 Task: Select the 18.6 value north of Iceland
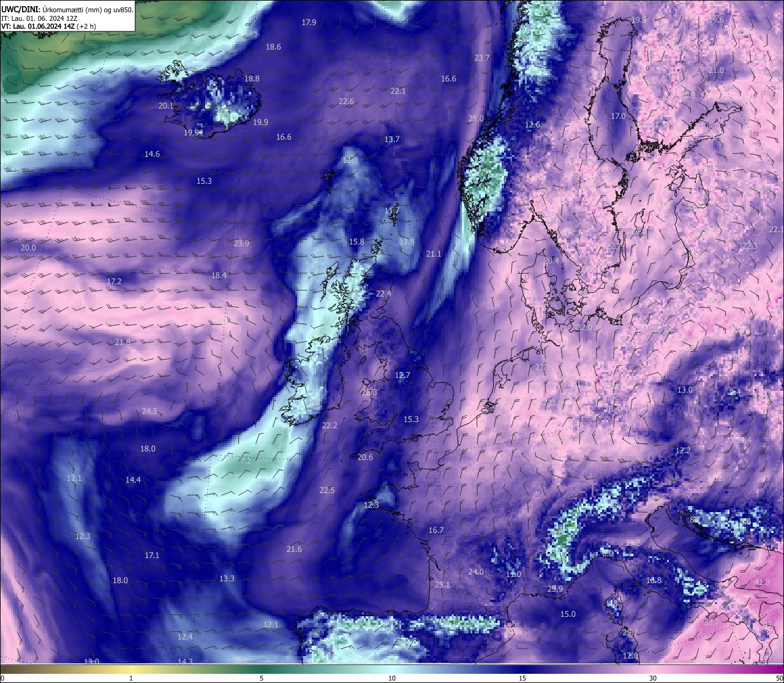tap(273, 47)
